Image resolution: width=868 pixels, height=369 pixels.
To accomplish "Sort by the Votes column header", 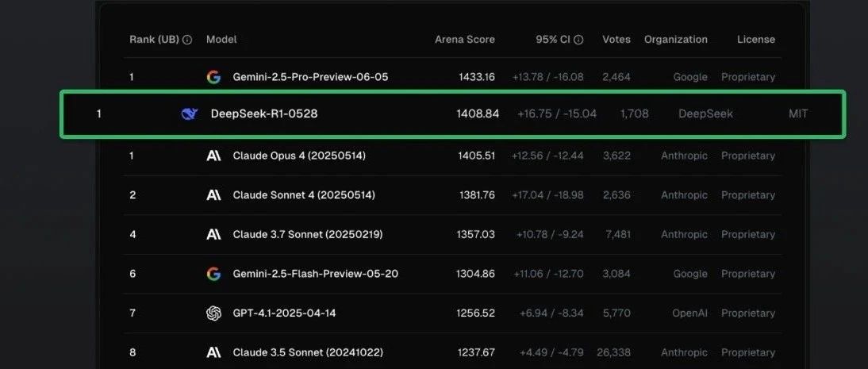I will [x=616, y=40].
